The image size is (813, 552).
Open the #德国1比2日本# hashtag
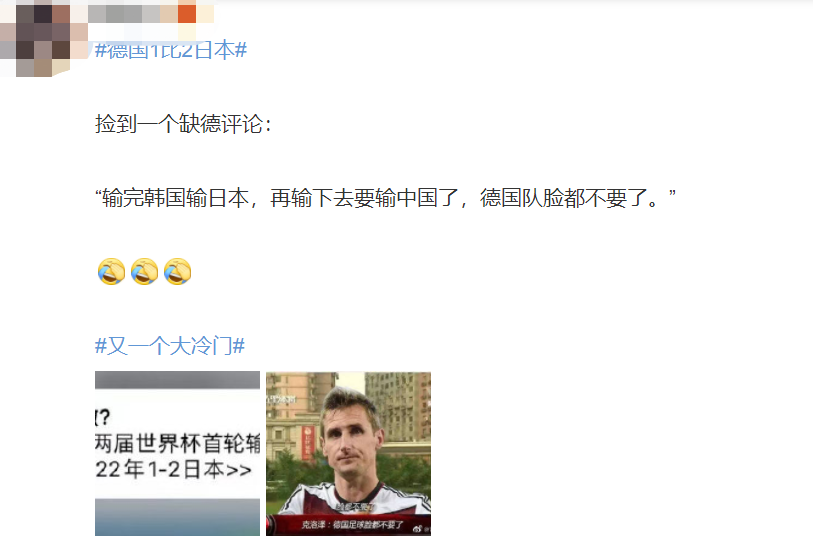click(x=171, y=50)
